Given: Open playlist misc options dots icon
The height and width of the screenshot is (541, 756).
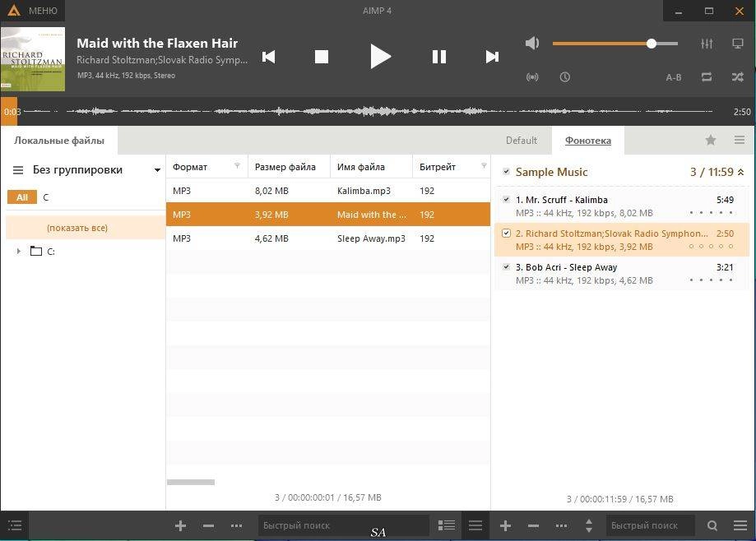Looking at the screenshot, I should tap(561, 525).
